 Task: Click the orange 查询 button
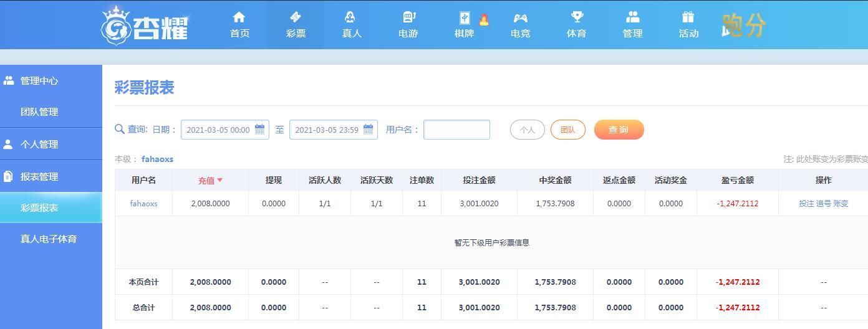[x=619, y=130]
